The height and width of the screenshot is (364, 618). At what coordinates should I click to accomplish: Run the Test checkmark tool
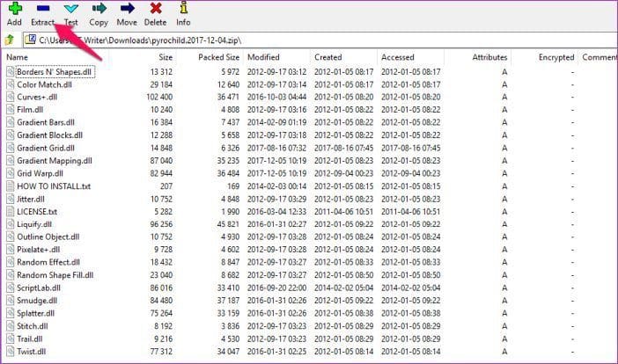tap(71, 8)
